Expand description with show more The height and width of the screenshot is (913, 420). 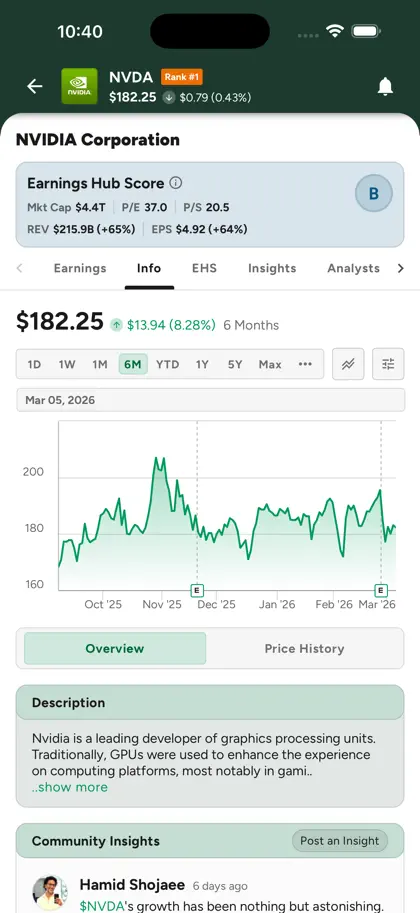[x=69, y=787]
